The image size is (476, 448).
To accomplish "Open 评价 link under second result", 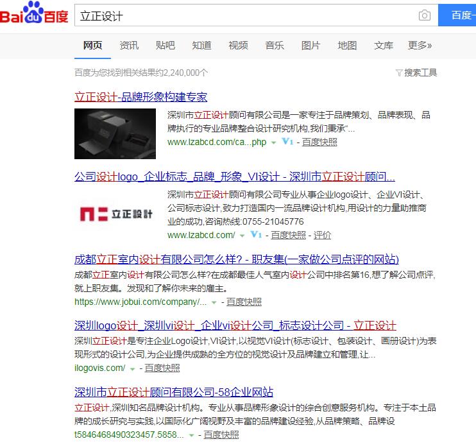I will [322, 235].
